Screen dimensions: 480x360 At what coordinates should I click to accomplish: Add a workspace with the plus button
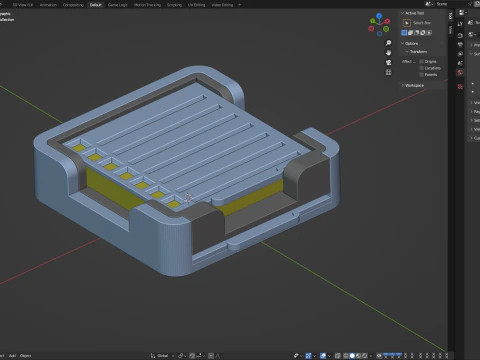pyautogui.click(x=239, y=5)
